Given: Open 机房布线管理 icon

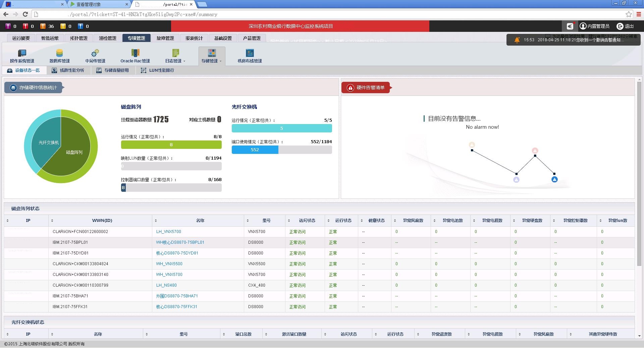Looking at the screenshot, I should coord(250,53).
